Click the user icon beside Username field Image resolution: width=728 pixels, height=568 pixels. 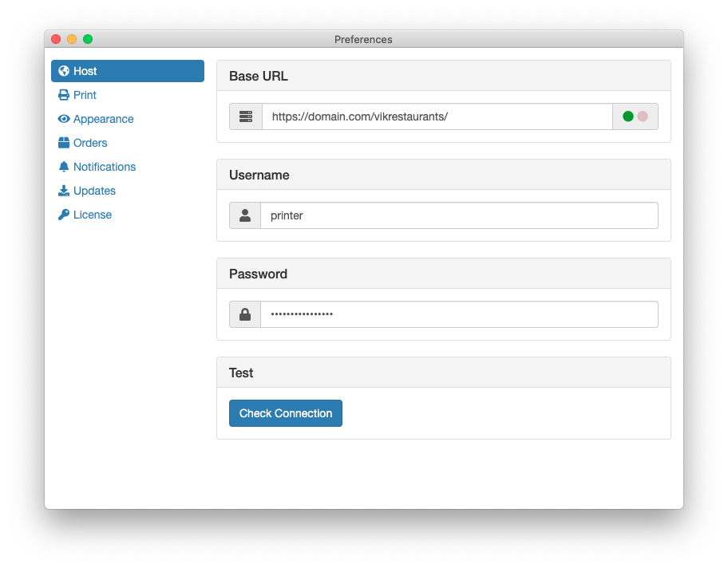click(x=245, y=215)
